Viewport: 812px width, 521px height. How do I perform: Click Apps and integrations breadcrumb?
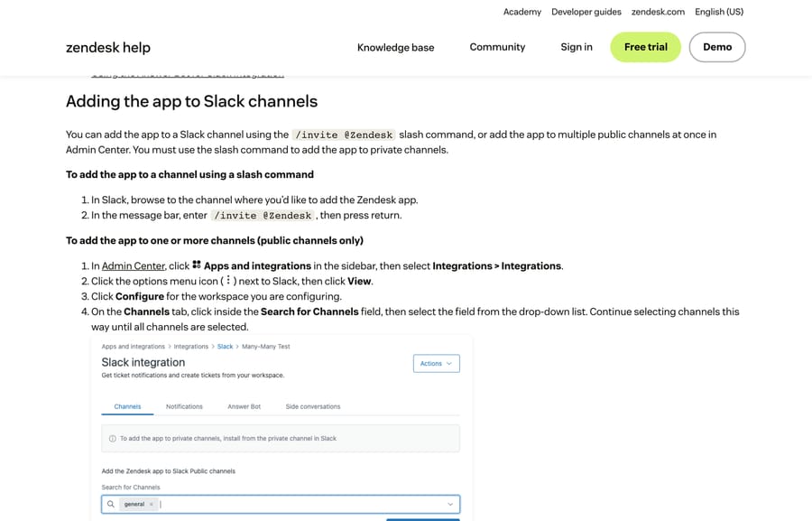click(134, 347)
